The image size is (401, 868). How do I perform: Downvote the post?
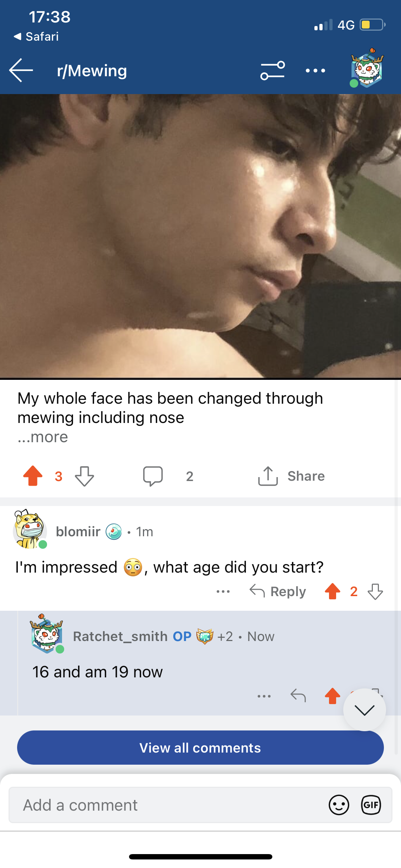click(84, 476)
